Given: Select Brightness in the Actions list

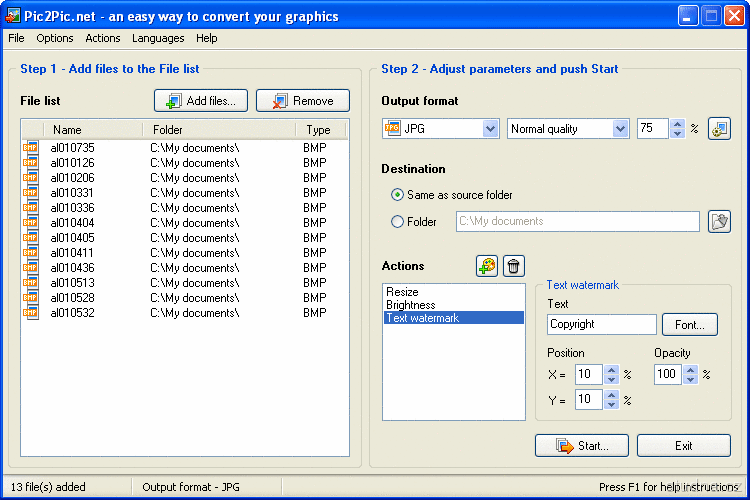Looking at the screenshot, I should (x=411, y=305).
